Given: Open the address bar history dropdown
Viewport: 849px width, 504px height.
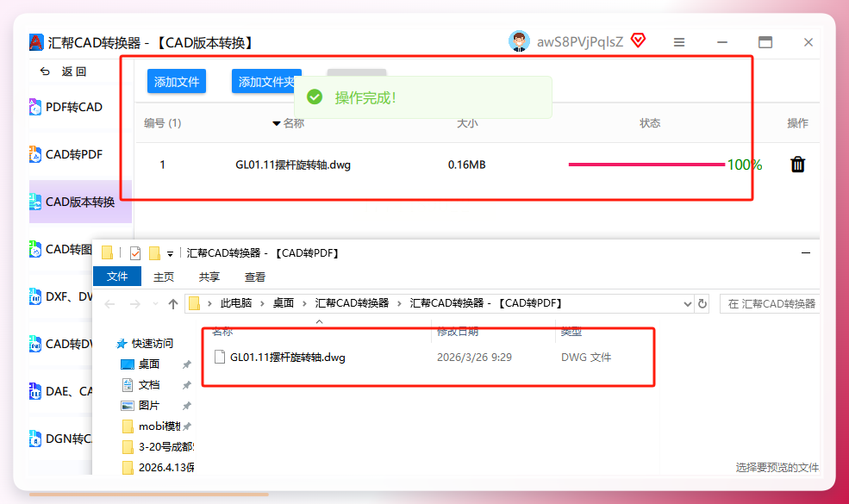Looking at the screenshot, I should click(x=688, y=304).
